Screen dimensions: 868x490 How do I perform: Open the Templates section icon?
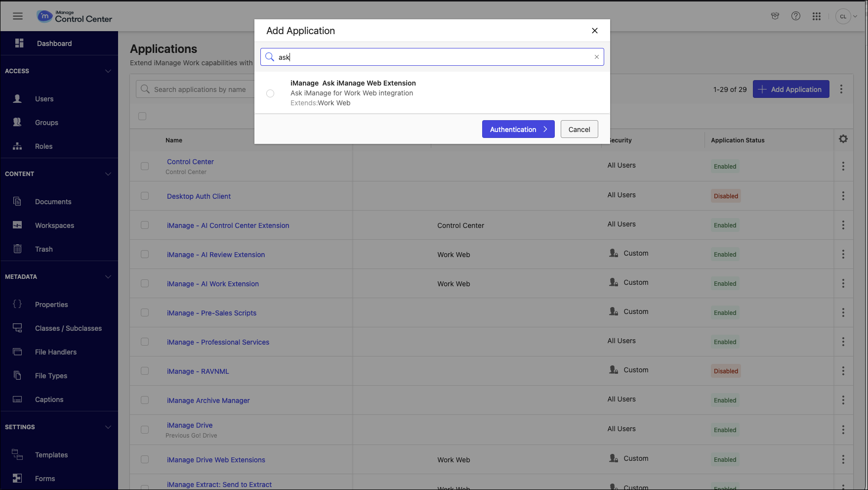coord(17,454)
